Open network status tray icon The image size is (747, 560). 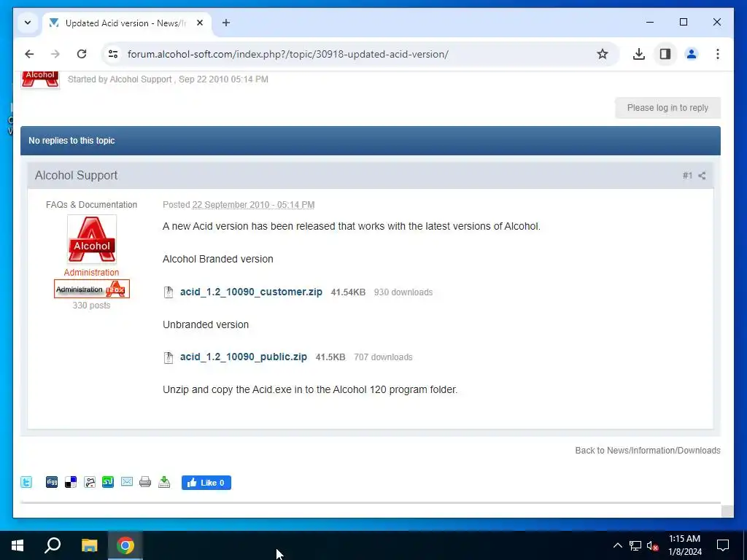pos(635,545)
